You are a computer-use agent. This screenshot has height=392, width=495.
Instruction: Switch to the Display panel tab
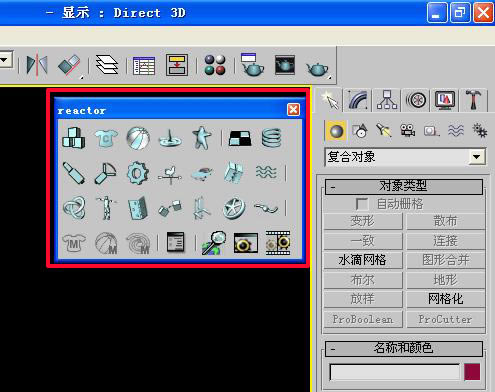click(x=445, y=100)
